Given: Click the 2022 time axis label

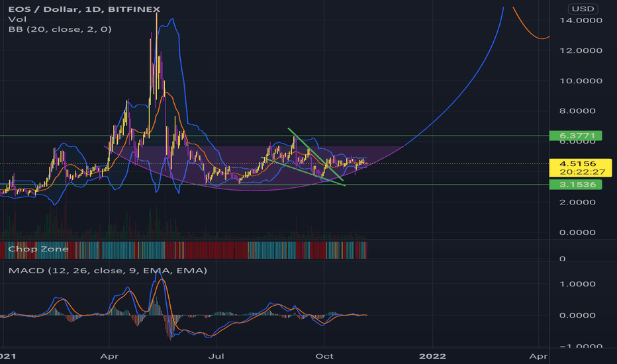Looking at the screenshot, I should [x=432, y=357].
